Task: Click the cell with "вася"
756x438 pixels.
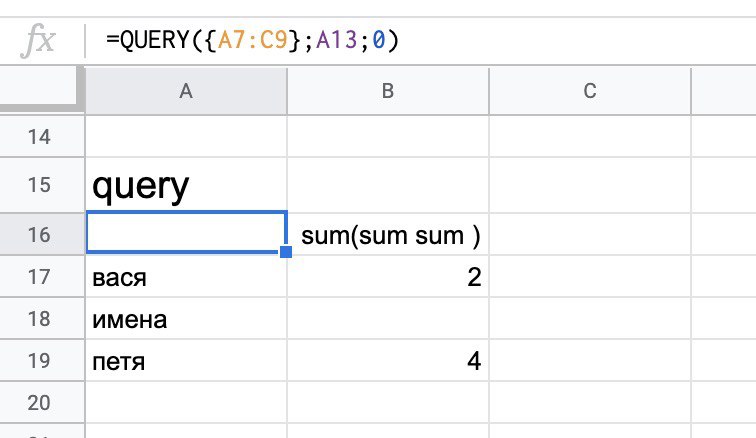Action: [186, 277]
